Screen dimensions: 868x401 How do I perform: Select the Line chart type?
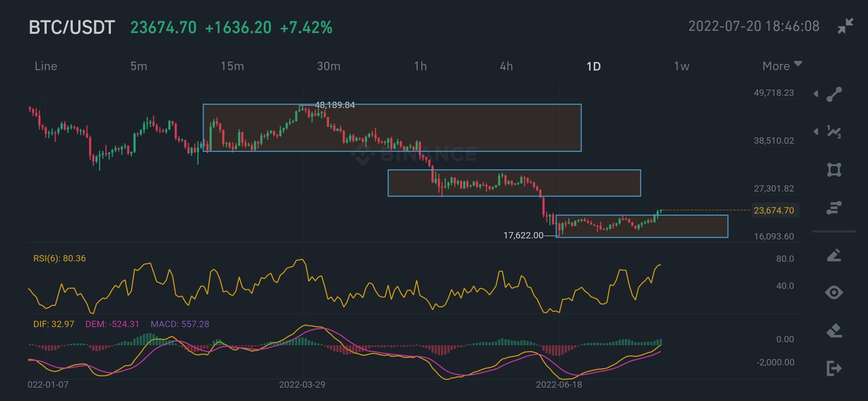pos(46,66)
